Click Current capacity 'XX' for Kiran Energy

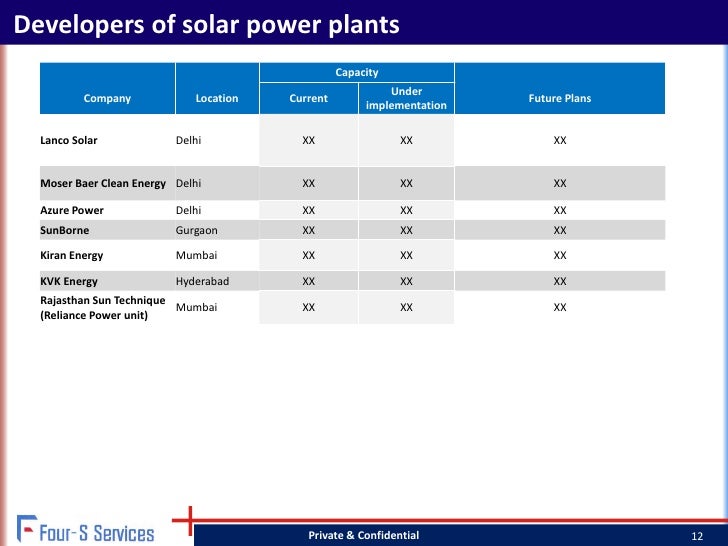tap(309, 255)
